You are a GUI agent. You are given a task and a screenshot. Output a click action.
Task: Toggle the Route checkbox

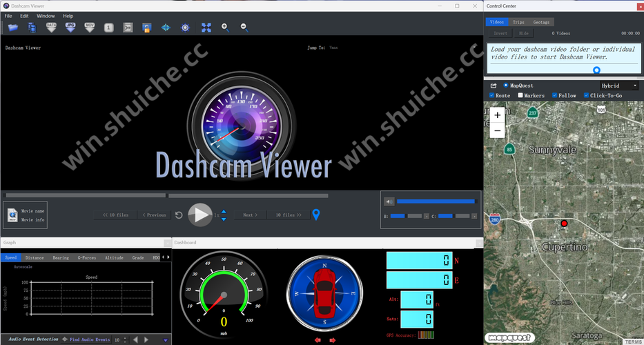(x=491, y=95)
